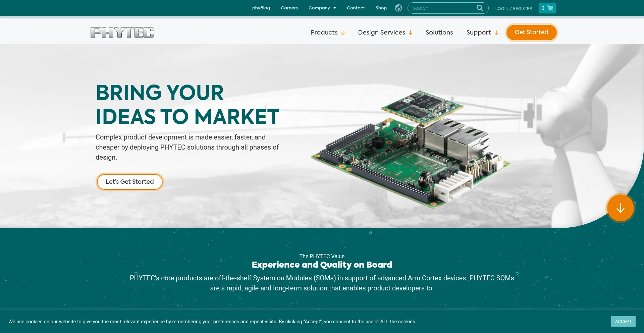Screen dimensions: 644x333
Task: Open the phyBlog menu item
Action: pos(261,8)
